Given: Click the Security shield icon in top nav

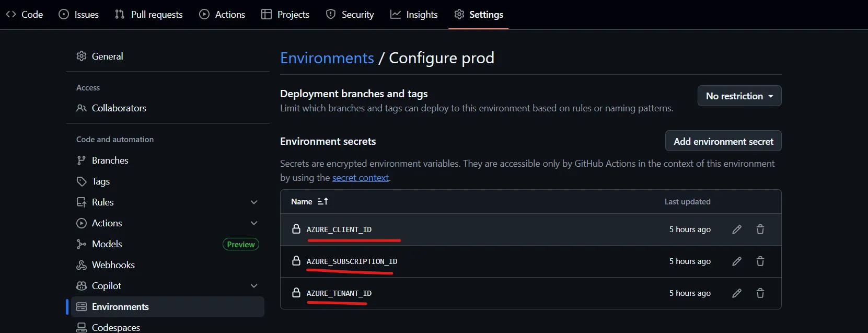Looking at the screenshot, I should point(331,14).
